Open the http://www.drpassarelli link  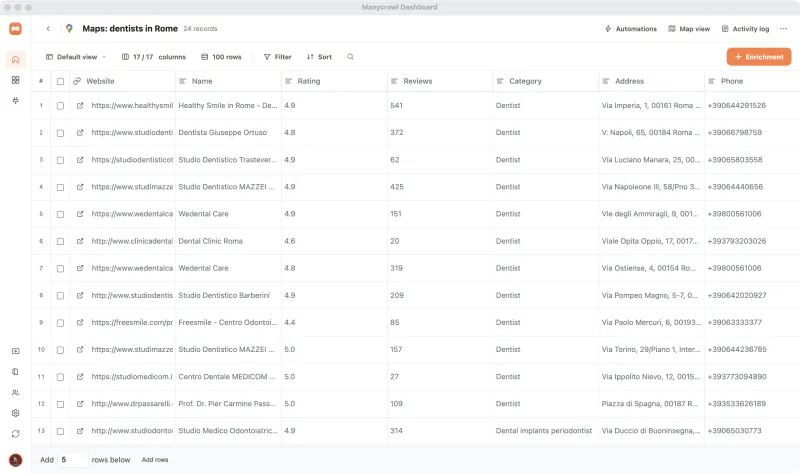[132, 404]
